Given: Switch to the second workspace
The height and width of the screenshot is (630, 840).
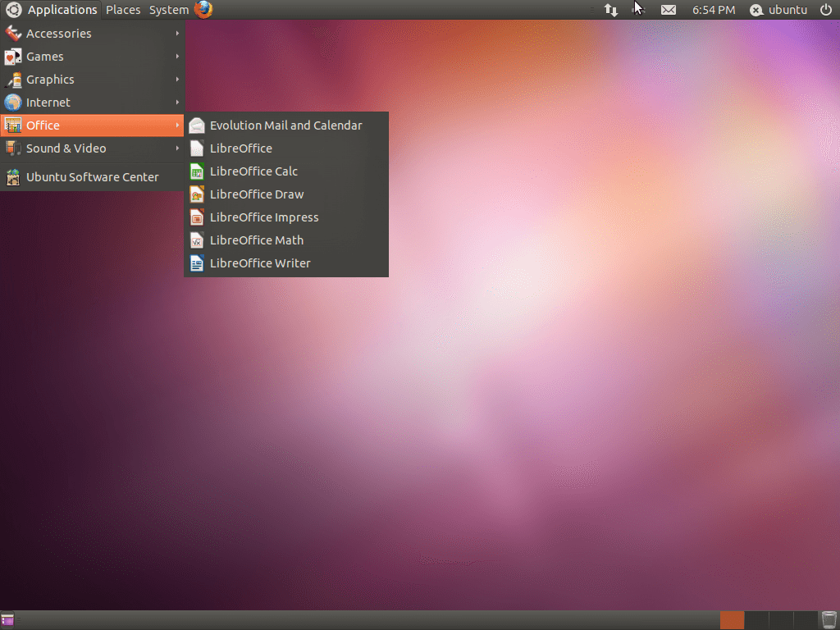Looking at the screenshot, I should click(756, 620).
